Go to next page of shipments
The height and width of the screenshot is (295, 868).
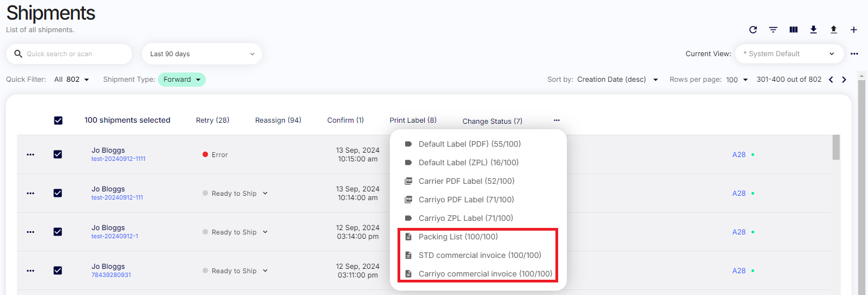click(x=844, y=80)
